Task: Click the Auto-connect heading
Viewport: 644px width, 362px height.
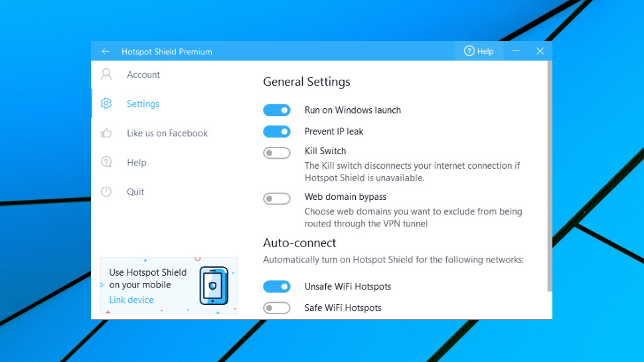Action: click(299, 243)
